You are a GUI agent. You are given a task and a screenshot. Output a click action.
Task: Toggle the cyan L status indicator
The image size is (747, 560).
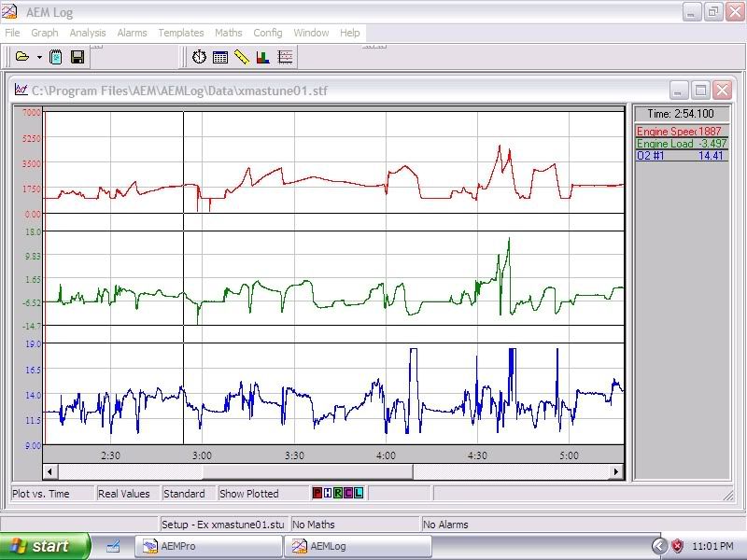point(359,493)
